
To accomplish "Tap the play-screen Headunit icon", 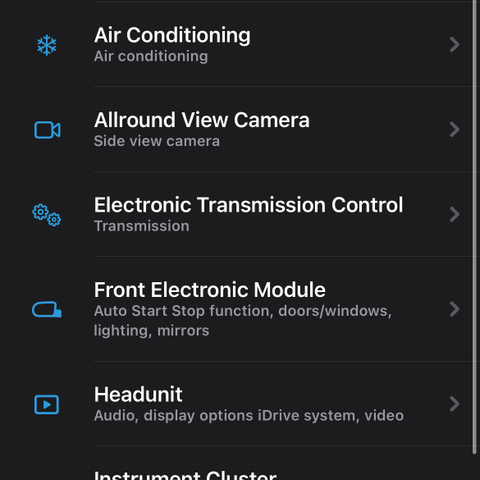I will pos(47,405).
